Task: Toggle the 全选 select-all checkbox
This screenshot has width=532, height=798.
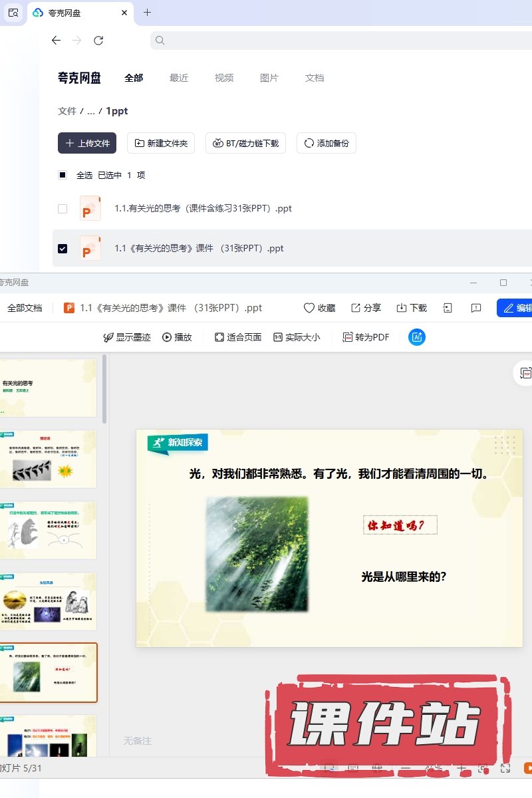Action: pos(63,176)
